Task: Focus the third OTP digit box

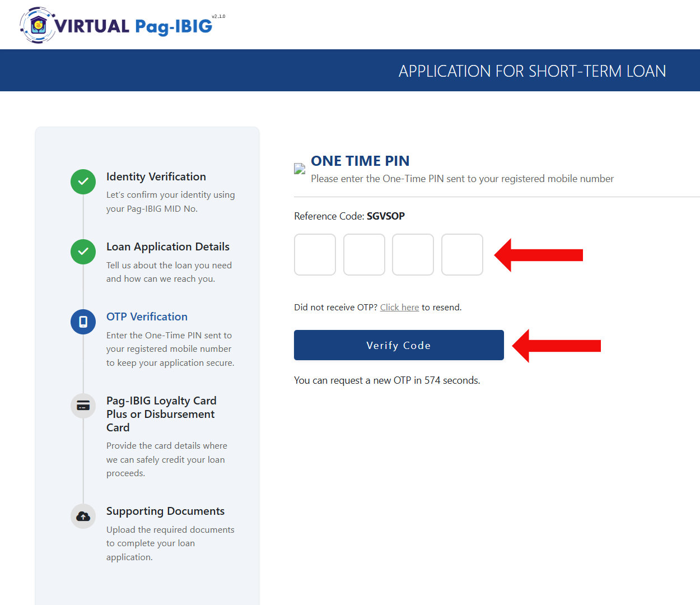Action: pos(413,254)
